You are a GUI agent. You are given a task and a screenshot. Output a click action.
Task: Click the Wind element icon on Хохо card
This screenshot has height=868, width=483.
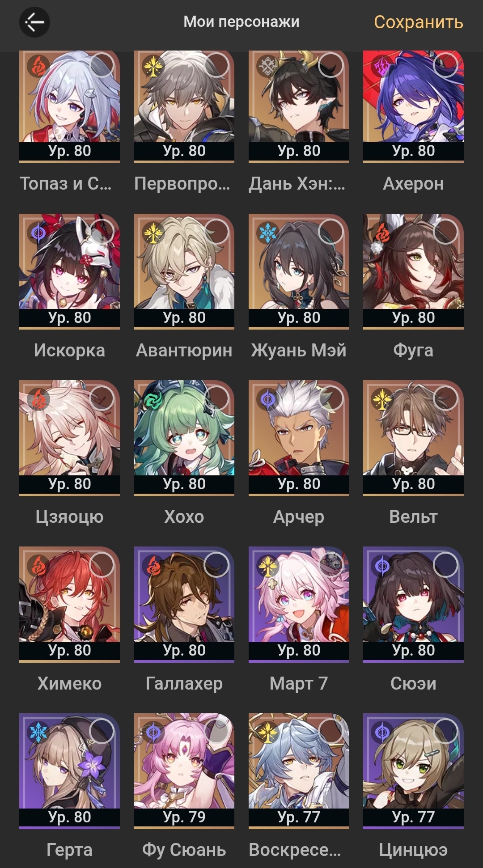(x=153, y=399)
